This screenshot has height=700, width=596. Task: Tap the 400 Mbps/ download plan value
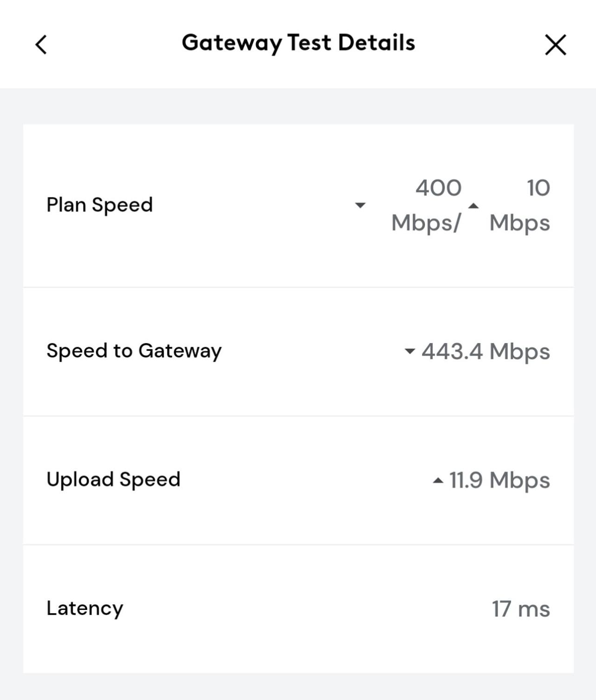click(427, 205)
